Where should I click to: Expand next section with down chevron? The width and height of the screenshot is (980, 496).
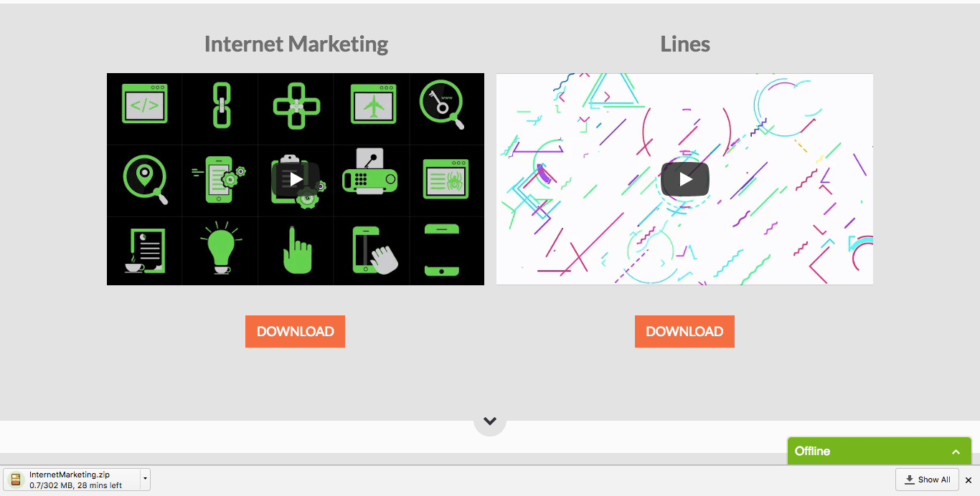(x=490, y=421)
